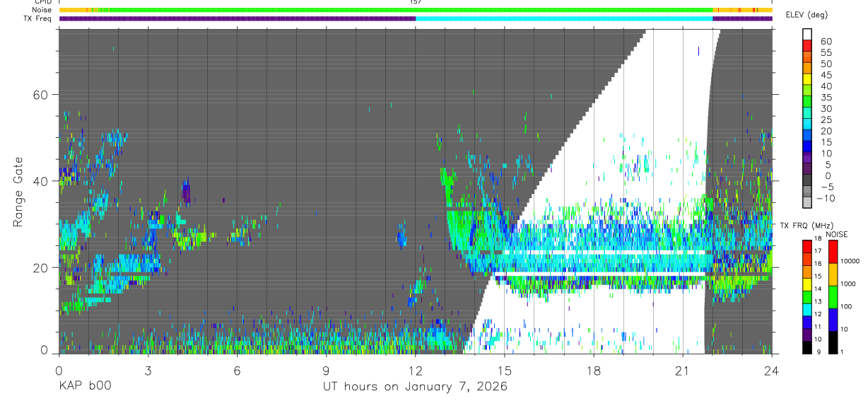Viewport: 868px width, 401px height.
Task: Click the '157' CPID value label
Action: pyautogui.click(x=416, y=2)
